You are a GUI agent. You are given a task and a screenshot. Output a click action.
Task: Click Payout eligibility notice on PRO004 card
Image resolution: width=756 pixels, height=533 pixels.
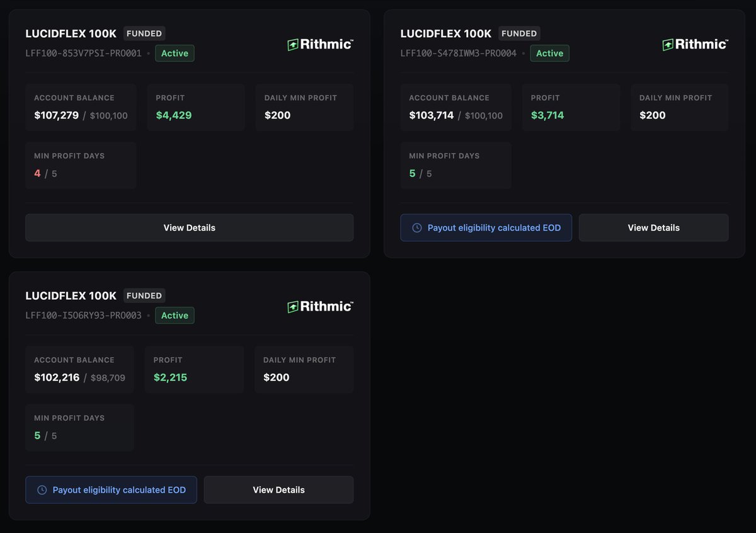[x=486, y=227]
